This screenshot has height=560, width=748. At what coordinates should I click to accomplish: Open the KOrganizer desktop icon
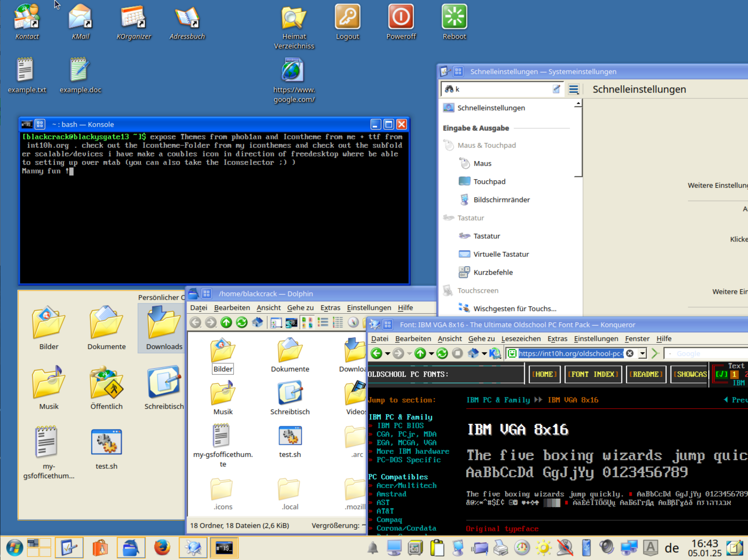[x=134, y=21]
